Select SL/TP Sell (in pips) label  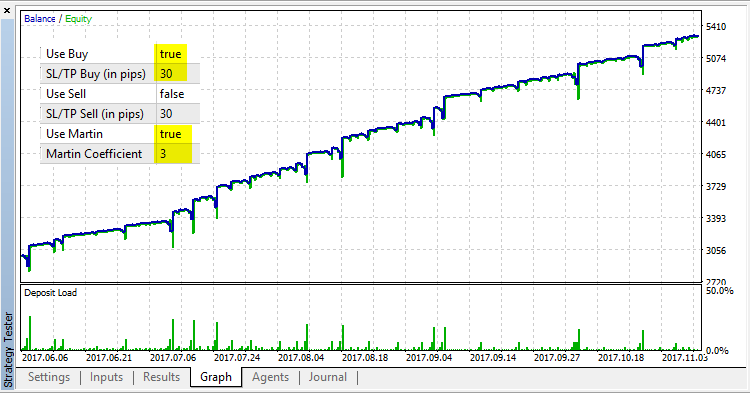tap(95, 114)
